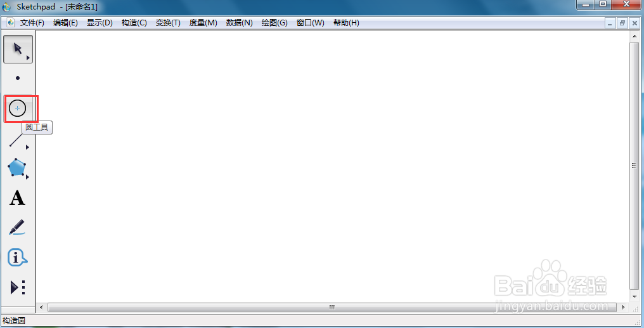The height and width of the screenshot is (328, 644).
Task: Expand Arrow tool flyout triangle
Action: [28, 58]
